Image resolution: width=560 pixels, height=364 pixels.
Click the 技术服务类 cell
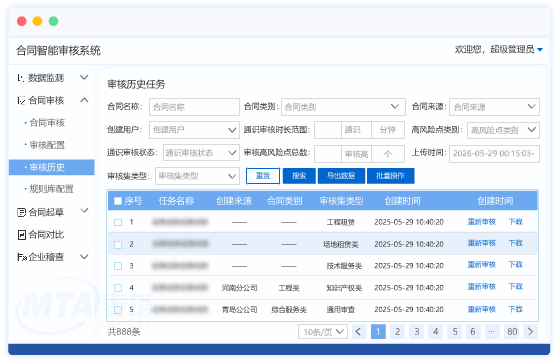point(344,266)
